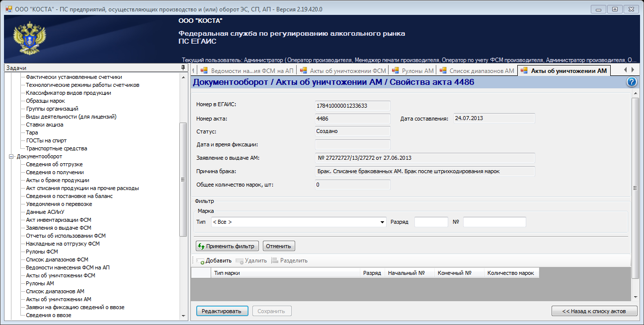This screenshot has height=325, width=644.
Task: Open Список диапазонов ФСМ tree item
Action: 57,260
